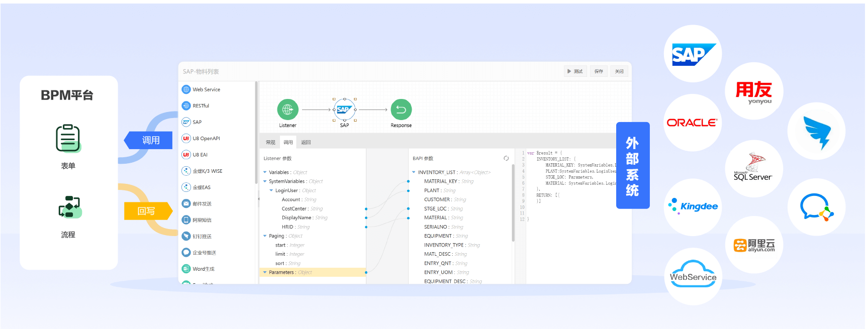The image size is (868, 329).
Task: Select the SAP node in the flow canvas
Action: [x=344, y=109]
